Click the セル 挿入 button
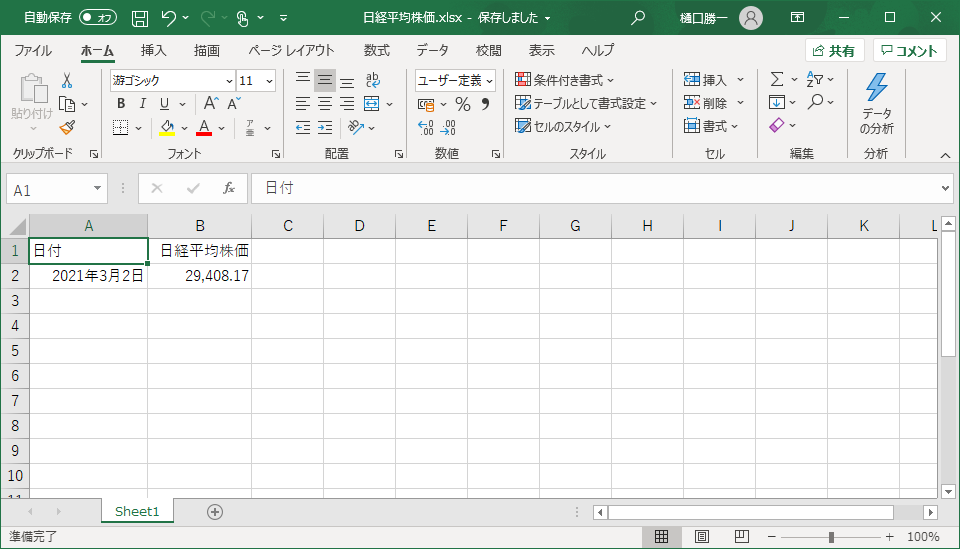 [714, 80]
